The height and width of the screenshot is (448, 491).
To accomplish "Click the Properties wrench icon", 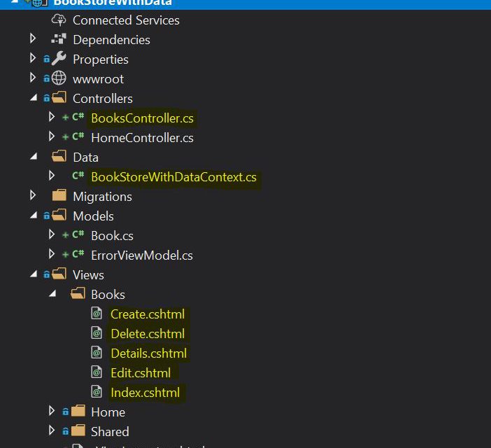I will [x=59, y=59].
